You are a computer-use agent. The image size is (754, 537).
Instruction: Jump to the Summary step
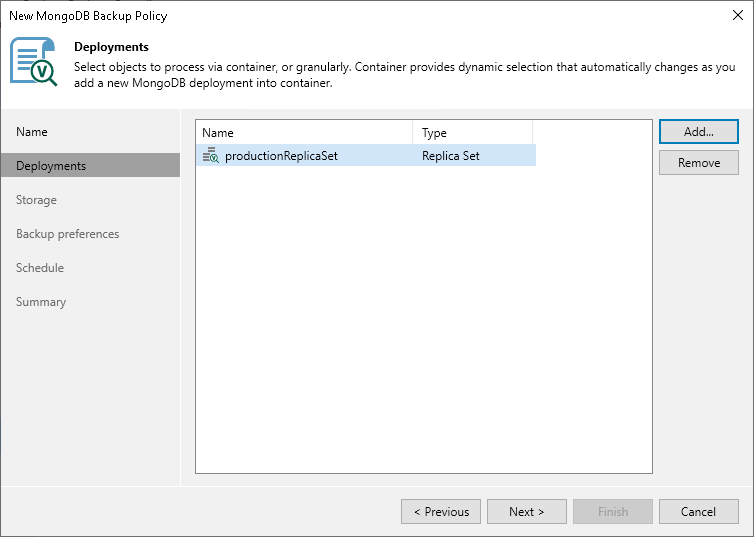pyautogui.click(x=41, y=302)
